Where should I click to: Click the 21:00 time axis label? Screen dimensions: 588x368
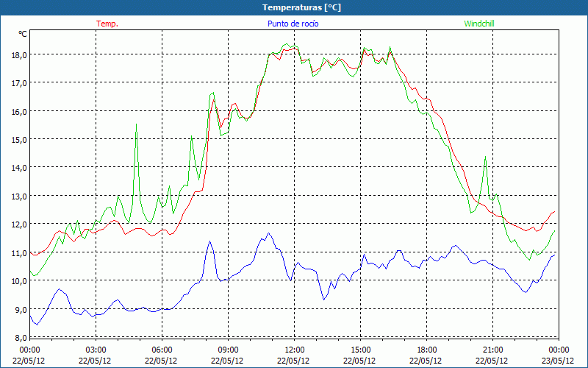(x=492, y=350)
